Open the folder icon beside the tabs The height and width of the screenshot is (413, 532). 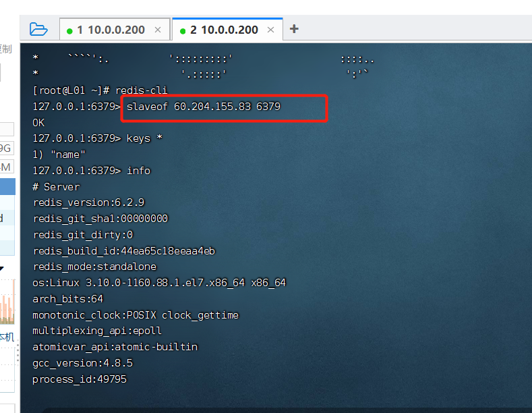click(38, 29)
